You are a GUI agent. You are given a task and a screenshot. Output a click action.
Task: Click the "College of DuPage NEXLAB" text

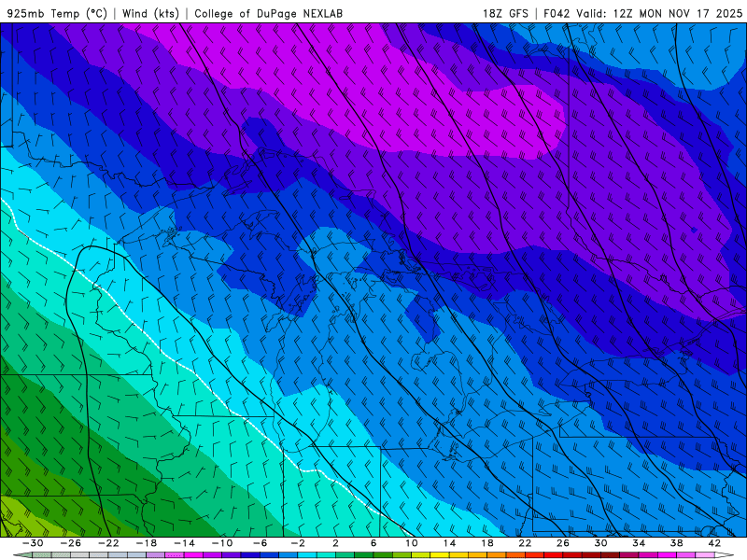point(269,13)
